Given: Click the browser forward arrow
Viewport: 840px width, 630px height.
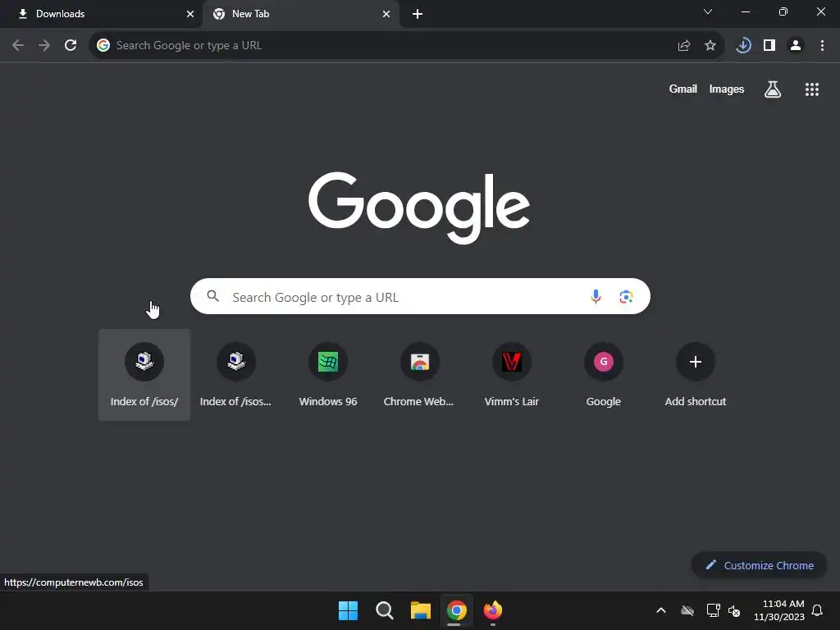Looking at the screenshot, I should click(x=44, y=46).
